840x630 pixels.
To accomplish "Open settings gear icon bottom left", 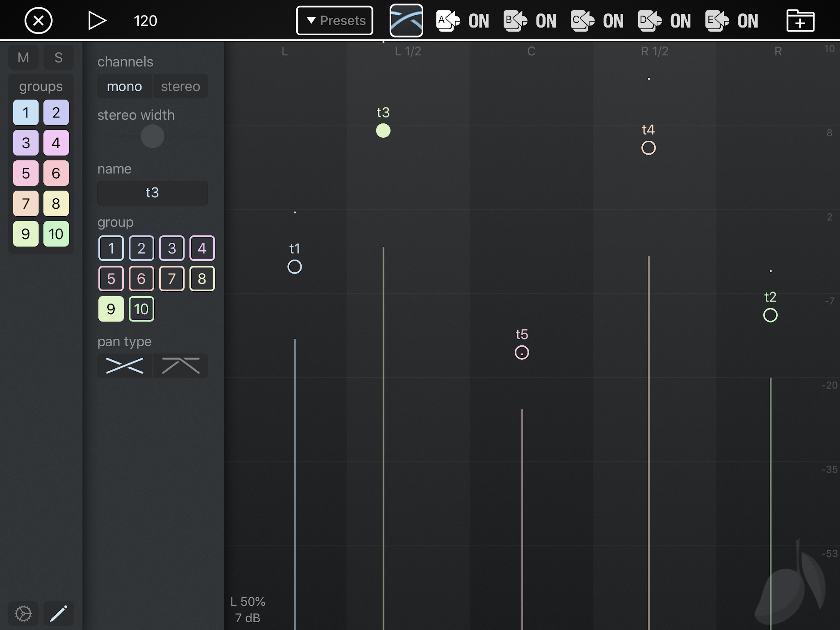I will [23, 613].
